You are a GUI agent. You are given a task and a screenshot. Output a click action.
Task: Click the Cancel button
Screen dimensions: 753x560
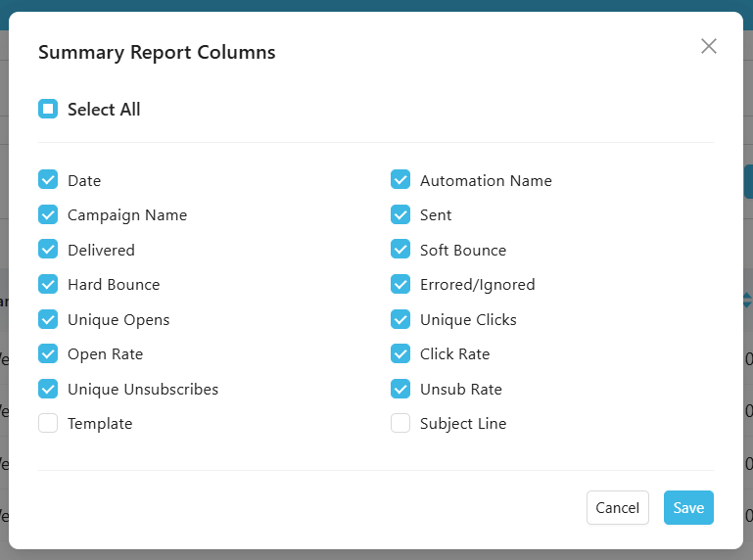[617, 507]
